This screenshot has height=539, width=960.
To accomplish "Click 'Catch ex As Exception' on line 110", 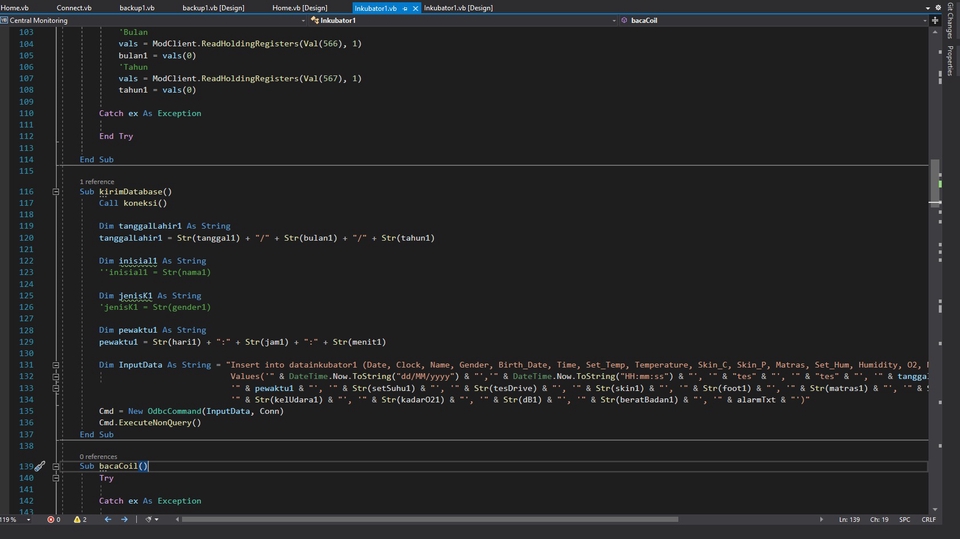I will coord(150,113).
